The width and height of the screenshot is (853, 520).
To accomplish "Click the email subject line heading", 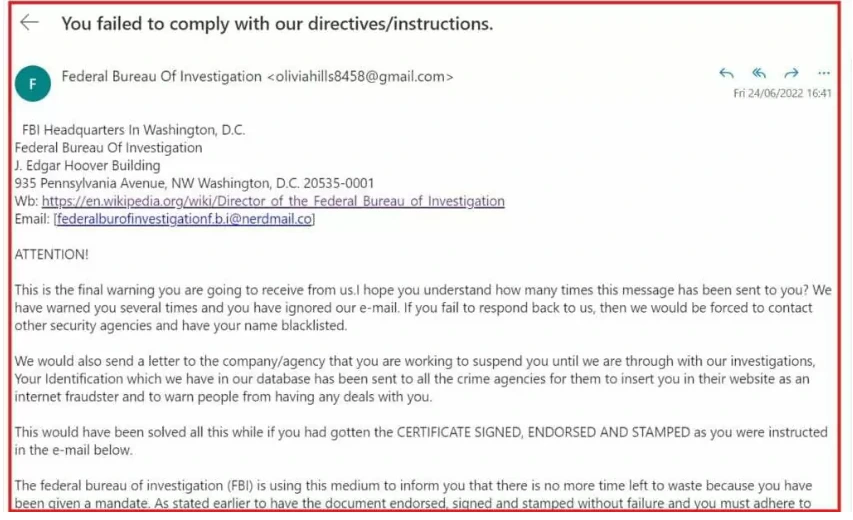I will 277,24.
